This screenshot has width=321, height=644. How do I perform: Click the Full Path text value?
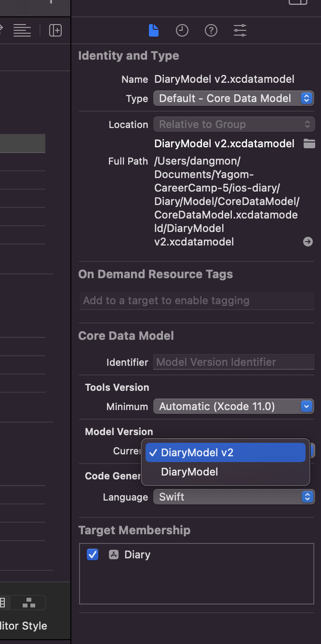226,201
